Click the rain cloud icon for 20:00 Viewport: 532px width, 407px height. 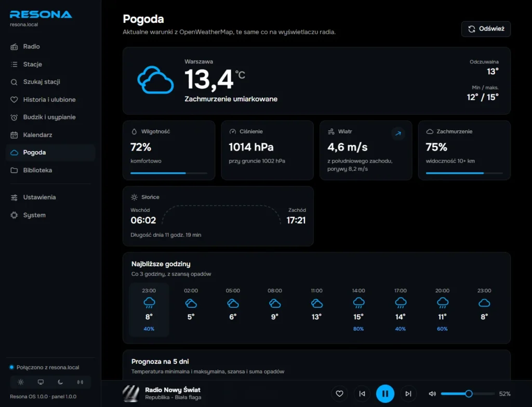coord(443,303)
